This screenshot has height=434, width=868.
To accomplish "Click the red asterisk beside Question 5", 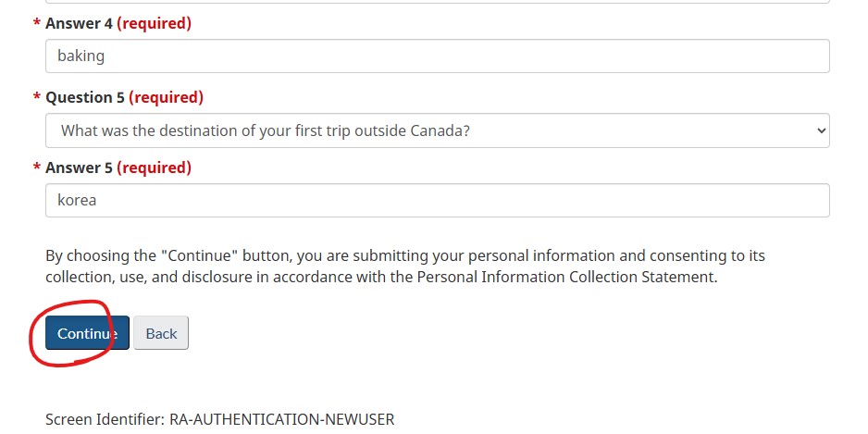I will [x=37, y=97].
